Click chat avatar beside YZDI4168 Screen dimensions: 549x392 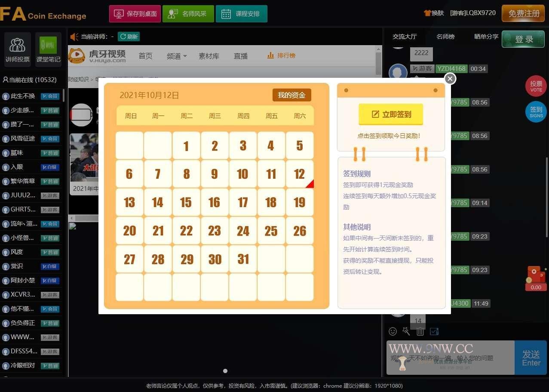(x=398, y=72)
